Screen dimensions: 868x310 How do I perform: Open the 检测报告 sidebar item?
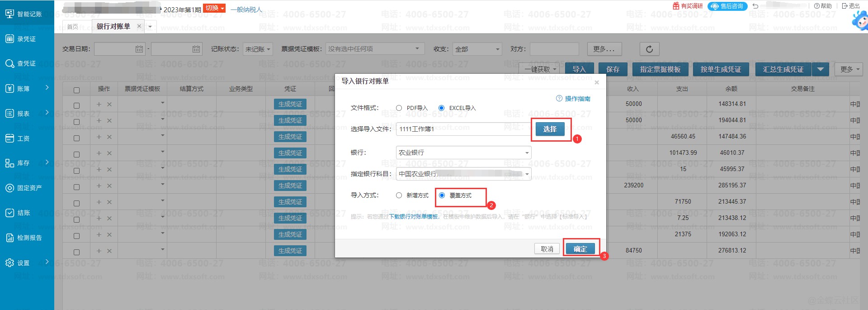(x=10, y=238)
